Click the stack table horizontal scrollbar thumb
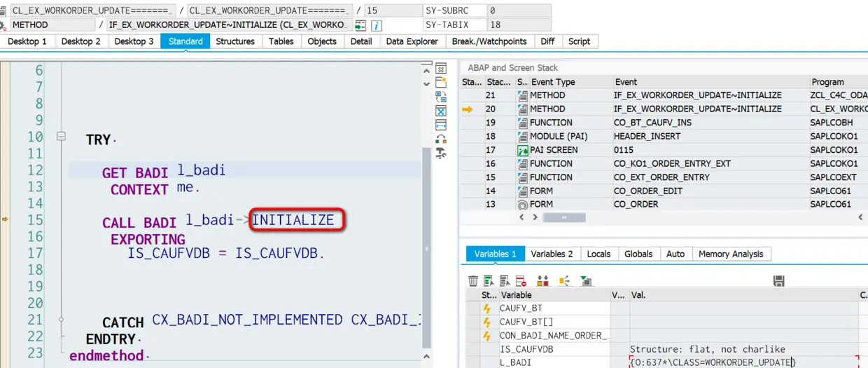The image size is (868, 368). click(x=564, y=218)
